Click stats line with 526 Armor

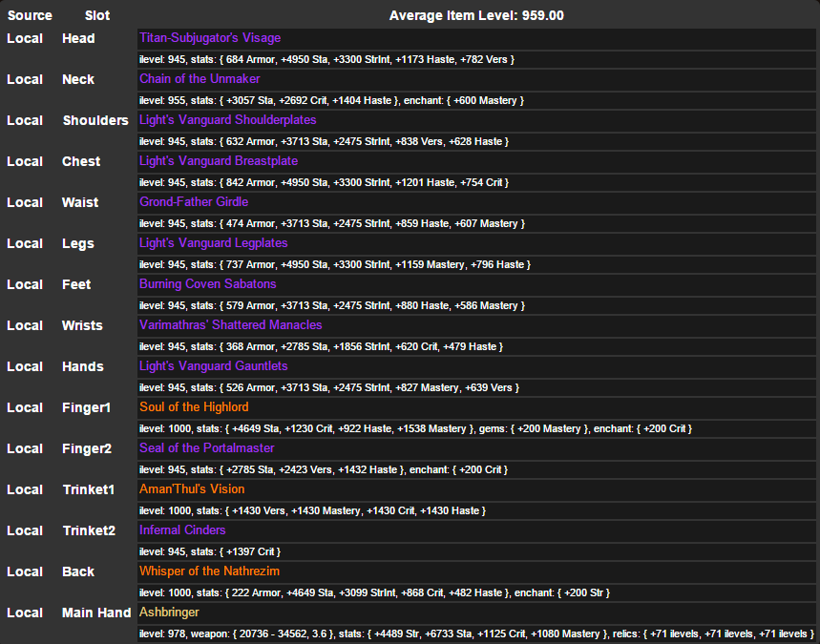click(x=329, y=388)
